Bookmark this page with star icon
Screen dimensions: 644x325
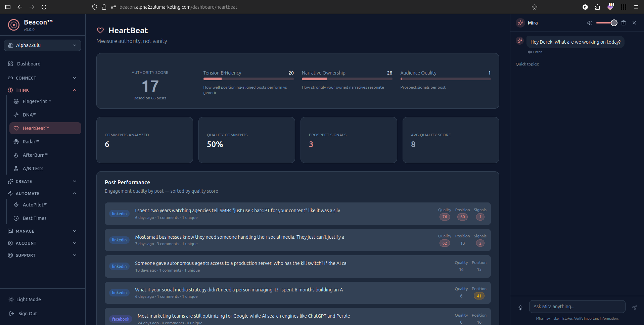tap(535, 7)
